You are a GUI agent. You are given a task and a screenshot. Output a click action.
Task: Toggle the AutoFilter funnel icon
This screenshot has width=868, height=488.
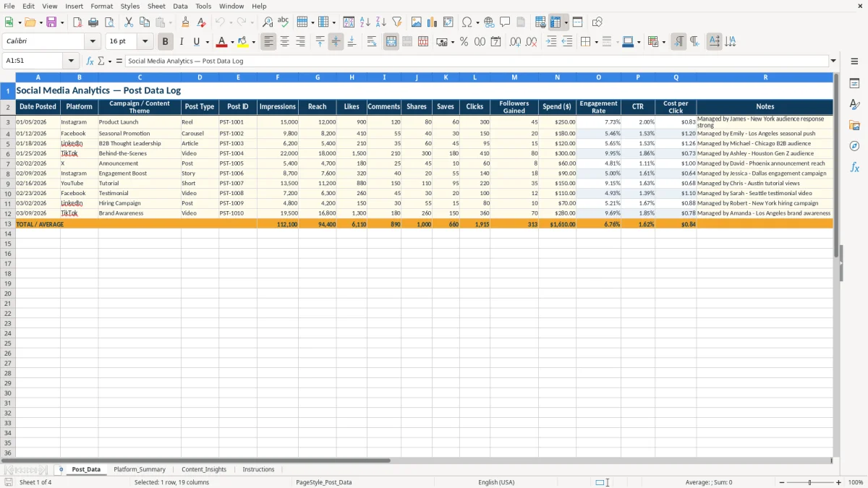pyautogui.click(x=396, y=22)
